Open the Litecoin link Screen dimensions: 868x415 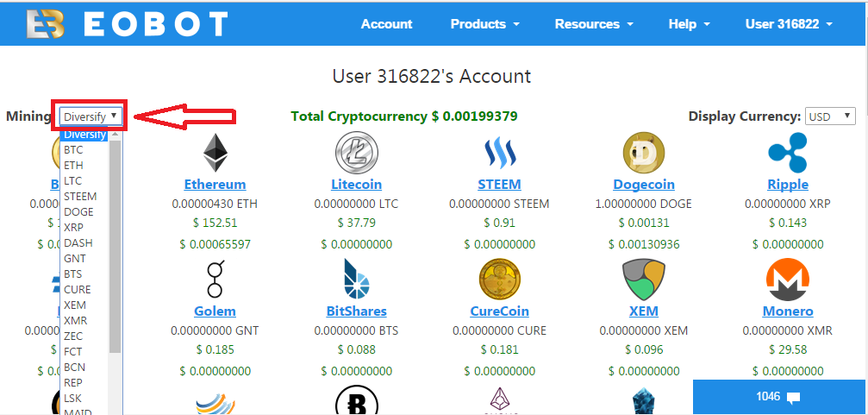pyautogui.click(x=357, y=184)
